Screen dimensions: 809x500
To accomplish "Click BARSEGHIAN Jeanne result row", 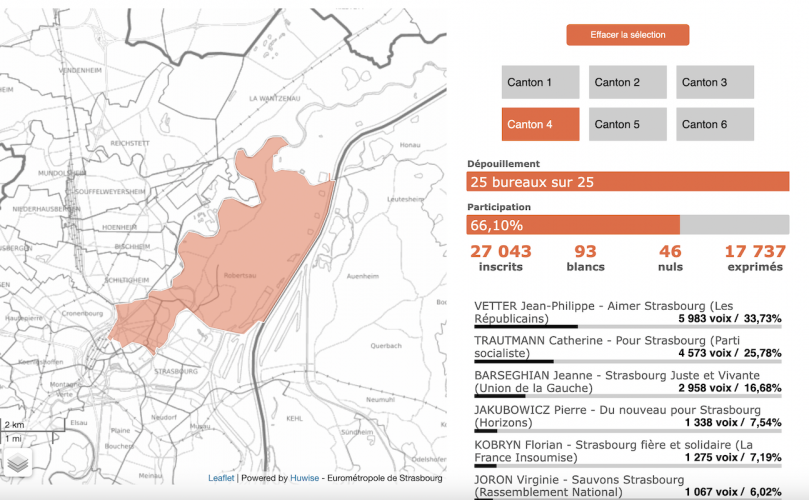I will 627,382.
